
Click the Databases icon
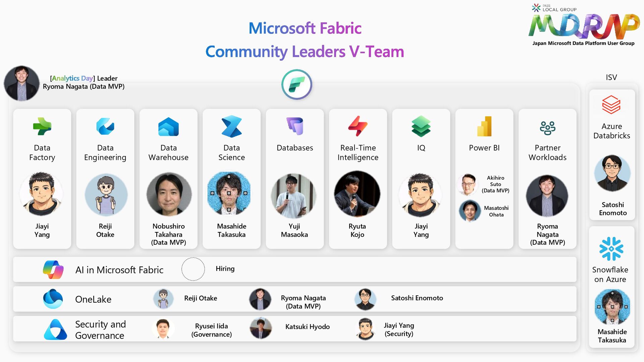[295, 126]
